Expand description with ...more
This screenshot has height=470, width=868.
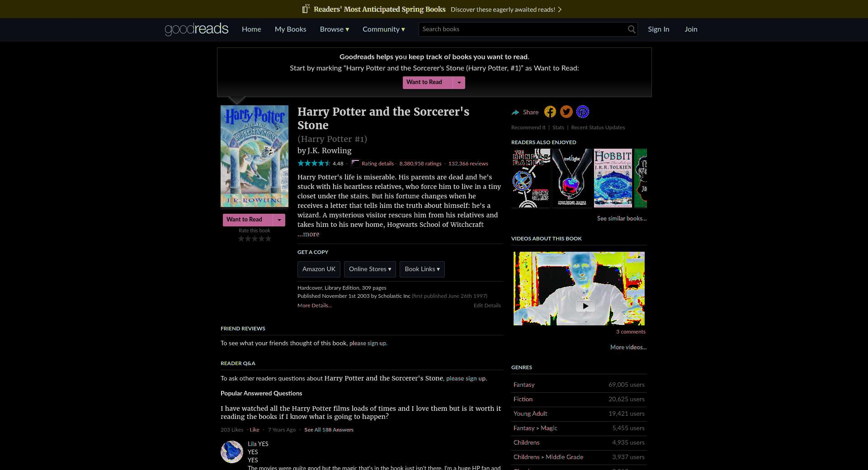(x=308, y=234)
